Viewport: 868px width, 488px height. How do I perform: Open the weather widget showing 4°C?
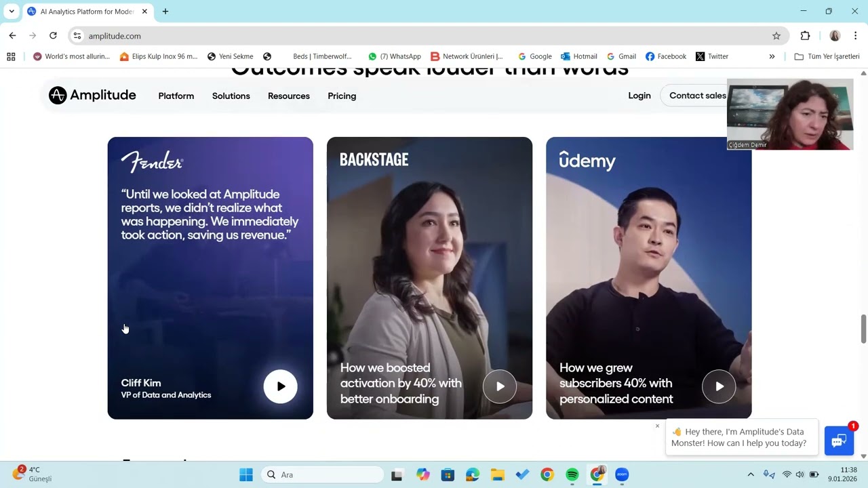[x=33, y=474]
